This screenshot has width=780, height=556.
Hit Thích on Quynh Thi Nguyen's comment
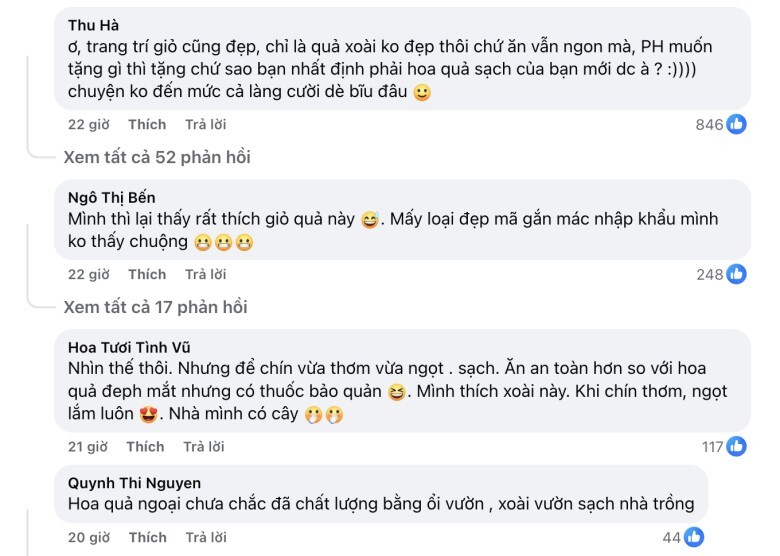[x=147, y=538]
